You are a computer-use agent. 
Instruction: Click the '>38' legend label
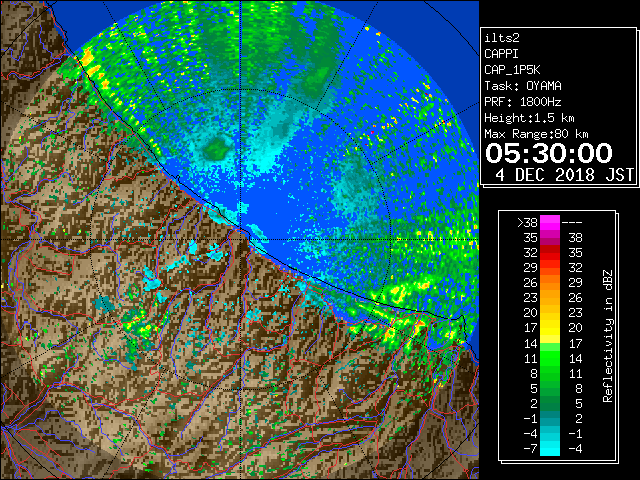point(527,222)
